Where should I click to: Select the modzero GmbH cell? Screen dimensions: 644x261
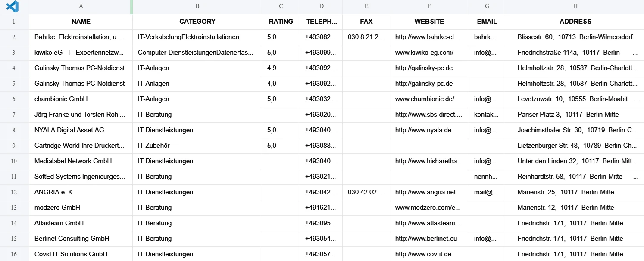coord(81,208)
